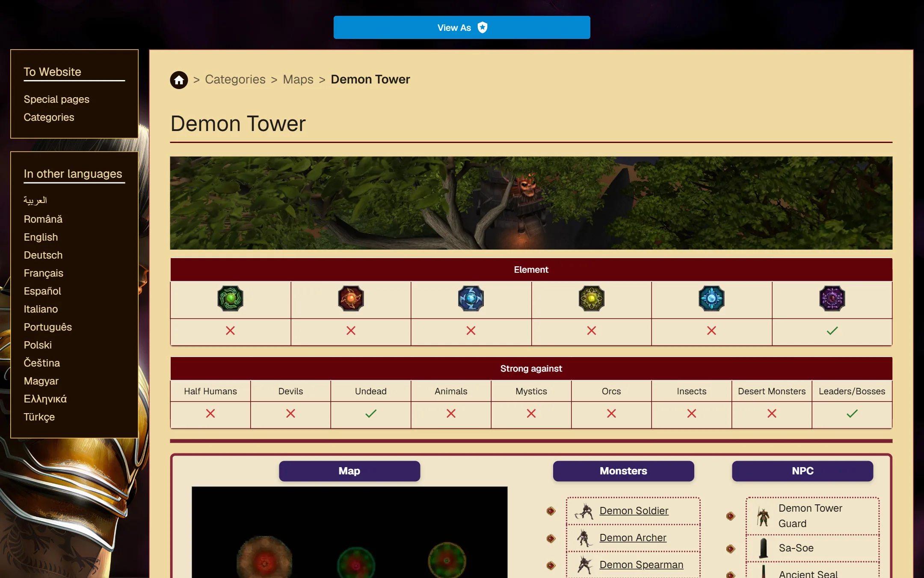The image size is (924, 578).
Task: Click the Demon Tower Guard NPC icon
Action: 763,516
